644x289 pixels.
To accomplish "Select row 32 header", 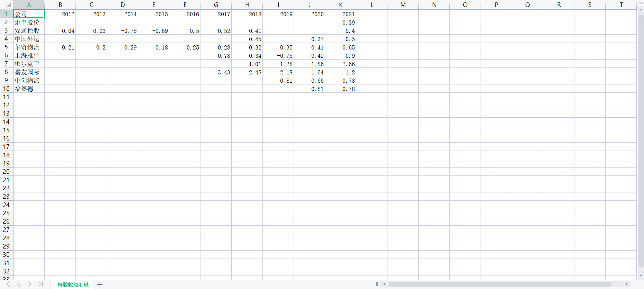I will click(6, 271).
